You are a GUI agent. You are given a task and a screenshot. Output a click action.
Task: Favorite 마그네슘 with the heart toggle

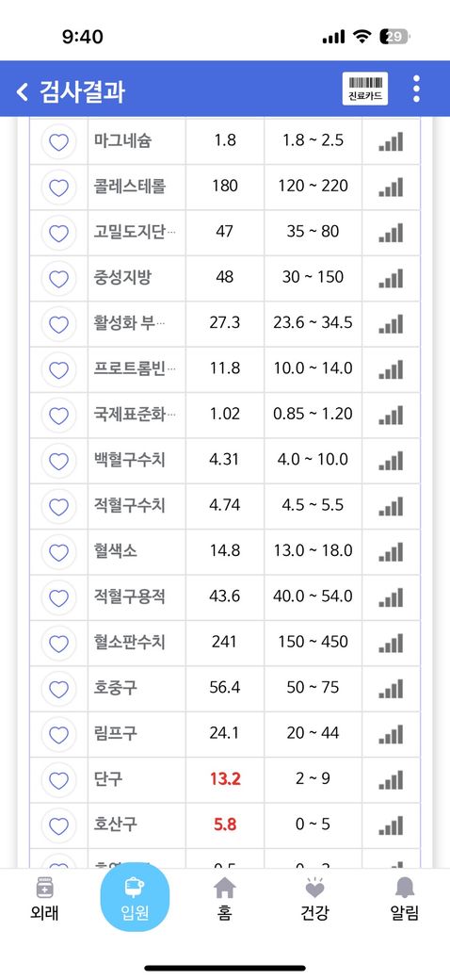[x=58, y=142]
